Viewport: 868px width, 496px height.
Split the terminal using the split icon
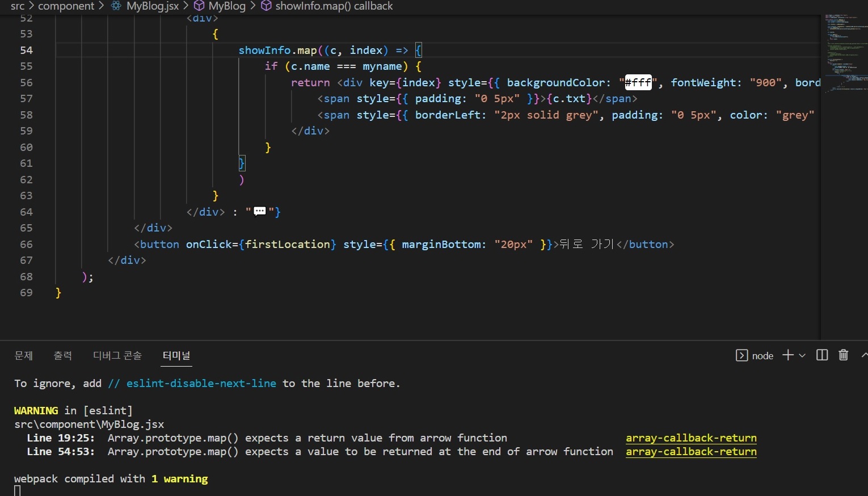(821, 355)
